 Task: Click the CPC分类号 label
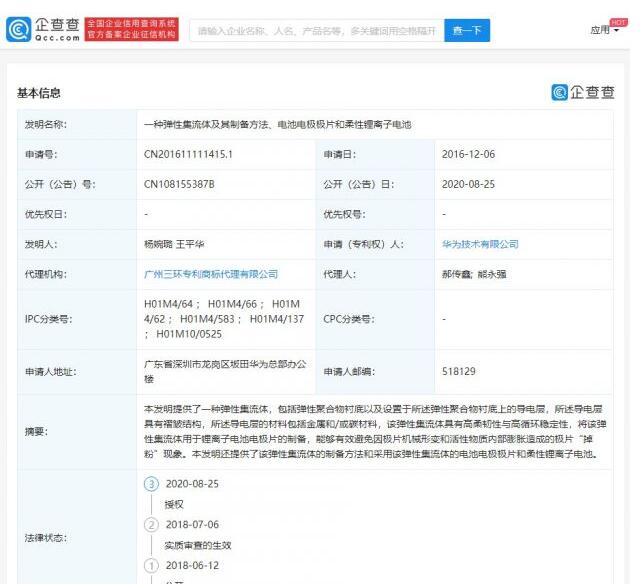[x=349, y=319]
